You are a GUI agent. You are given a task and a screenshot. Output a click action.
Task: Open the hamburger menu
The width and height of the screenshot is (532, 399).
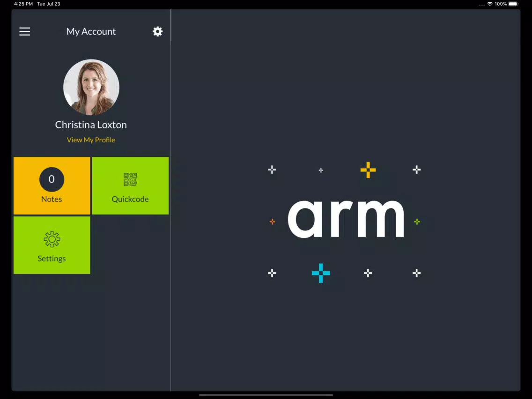(24, 31)
